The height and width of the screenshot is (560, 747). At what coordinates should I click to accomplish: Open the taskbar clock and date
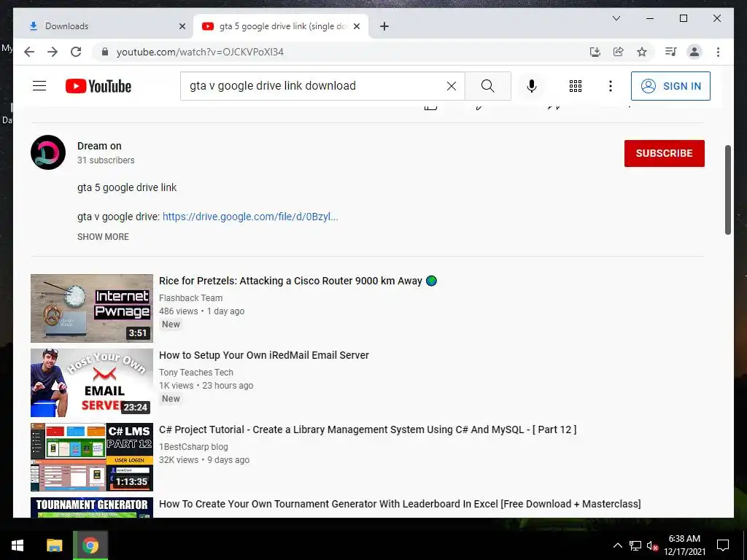click(x=684, y=545)
